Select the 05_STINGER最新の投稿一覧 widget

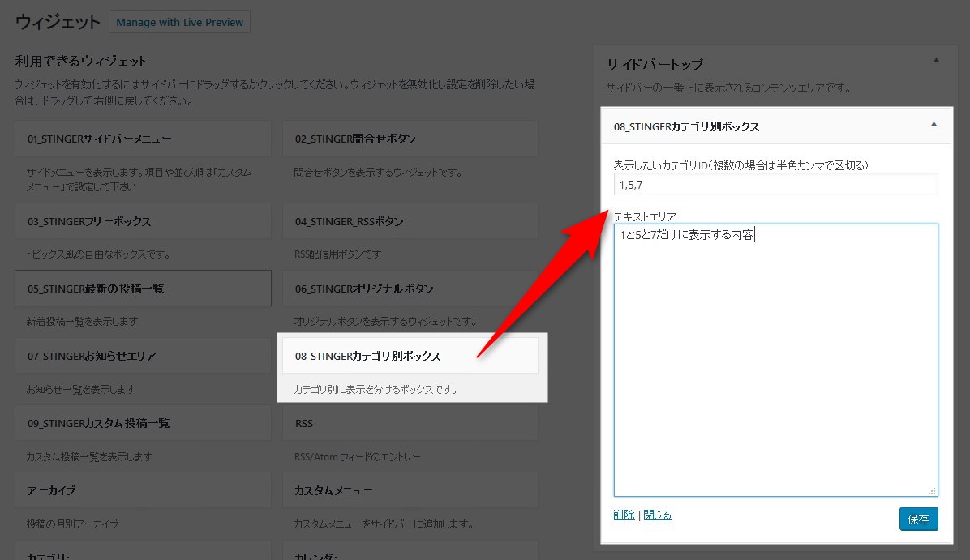[x=143, y=288]
